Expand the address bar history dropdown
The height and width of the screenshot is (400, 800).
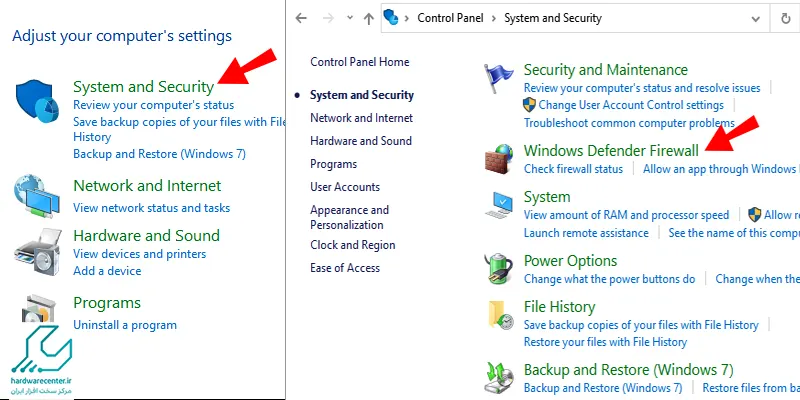pos(756,19)
